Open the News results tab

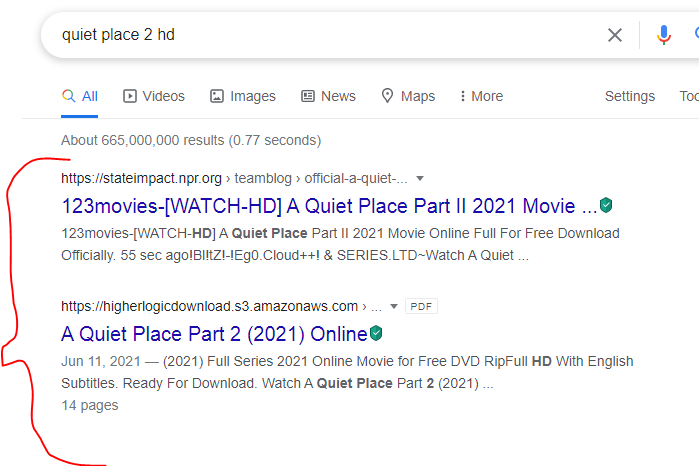(329, 96)
